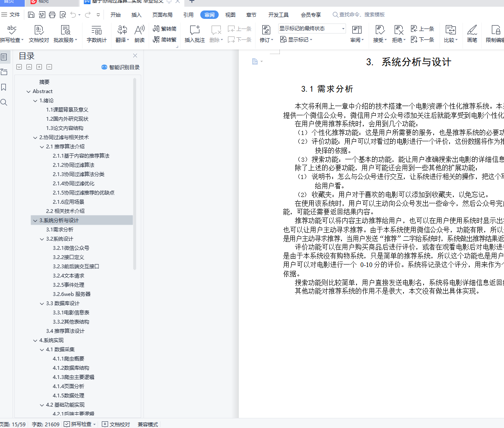Collapse the 1.绪论 outline node

[x=35, y=101]
